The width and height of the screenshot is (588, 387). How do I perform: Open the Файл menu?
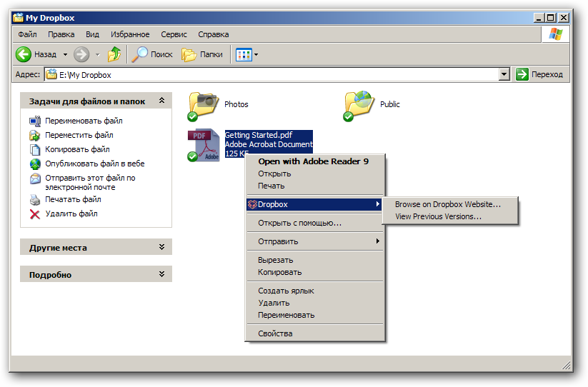pos(27,34)
